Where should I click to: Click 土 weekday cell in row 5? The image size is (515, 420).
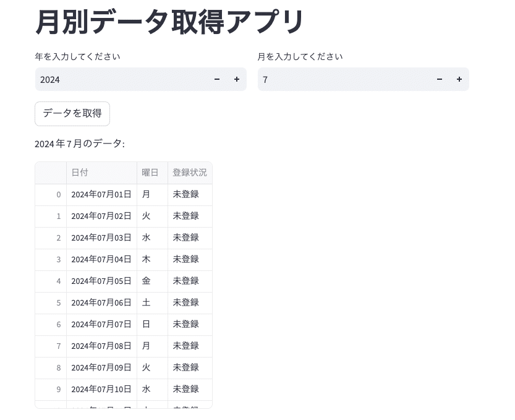click(x=152, y=303)
